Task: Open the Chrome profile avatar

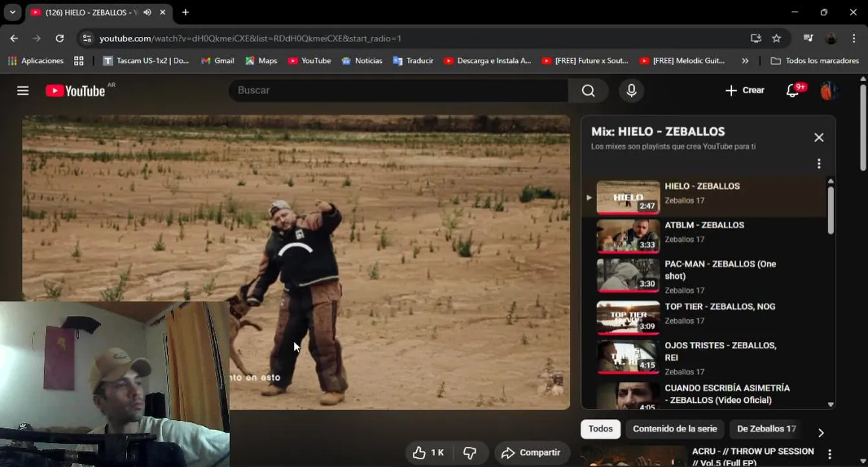Action: pyautogui.click(x=831, y=38)
